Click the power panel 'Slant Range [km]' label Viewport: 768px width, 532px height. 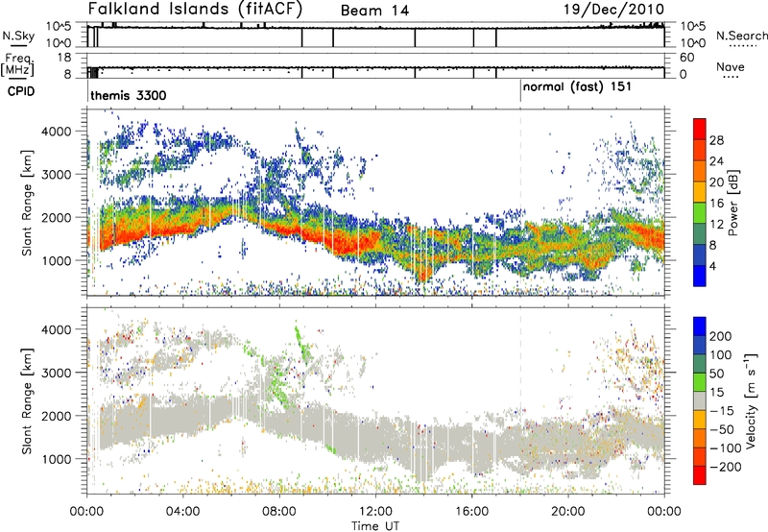27,203
